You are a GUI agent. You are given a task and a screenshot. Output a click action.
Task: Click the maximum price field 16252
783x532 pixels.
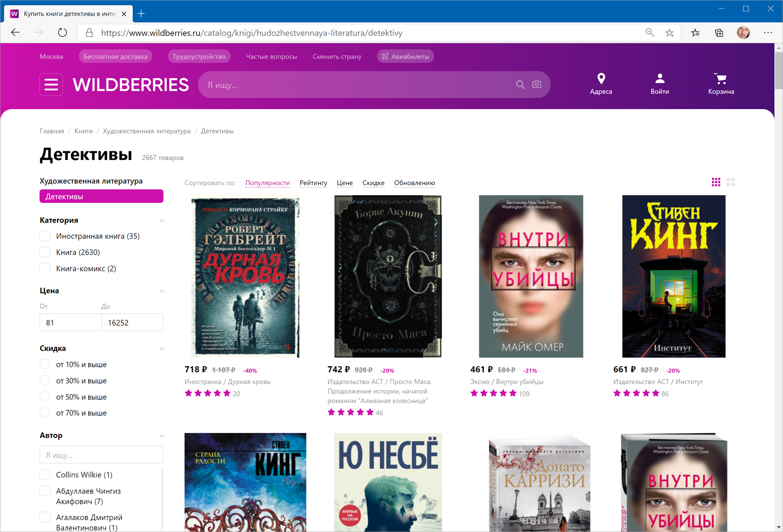coord(132,322)
